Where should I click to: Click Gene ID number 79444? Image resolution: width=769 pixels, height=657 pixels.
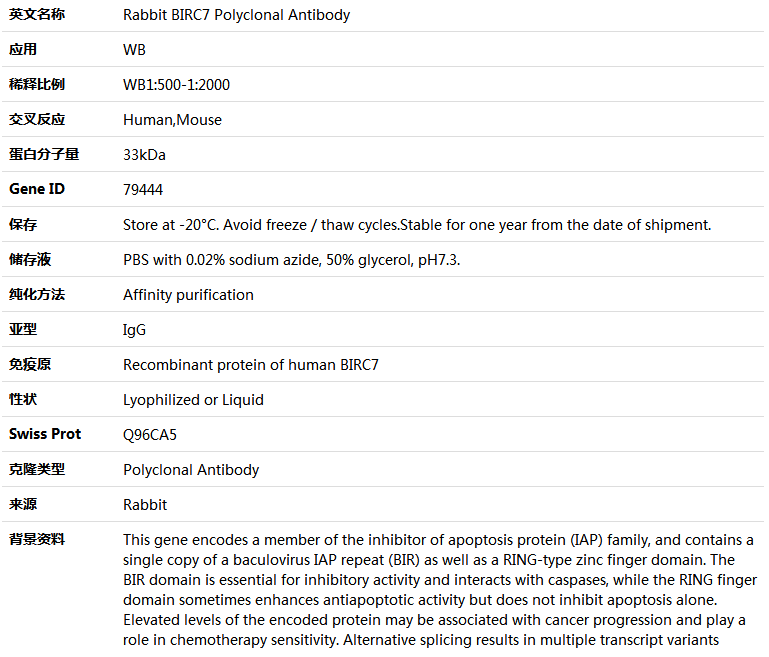143,190
